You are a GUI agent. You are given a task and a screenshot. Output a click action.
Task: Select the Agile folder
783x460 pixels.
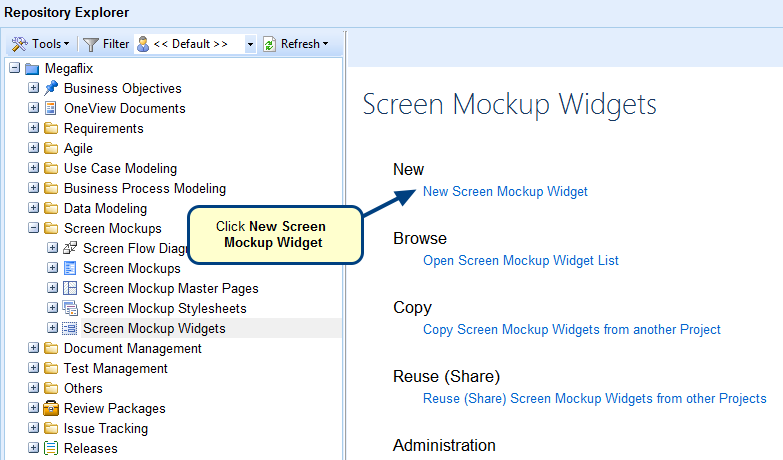78,148
